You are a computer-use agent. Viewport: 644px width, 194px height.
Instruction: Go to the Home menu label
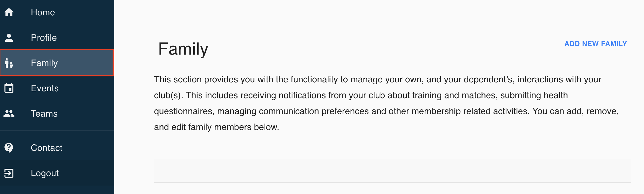coord(43,12)
